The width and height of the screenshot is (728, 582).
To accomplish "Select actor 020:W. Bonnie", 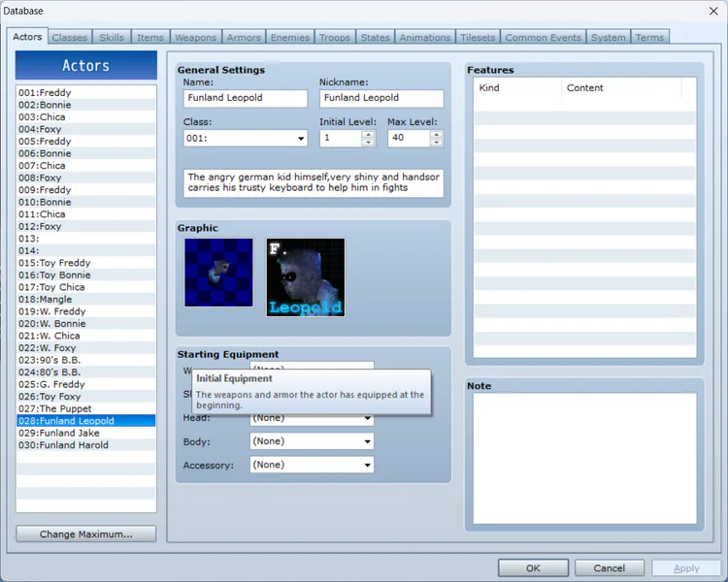I will click(85, 323).
